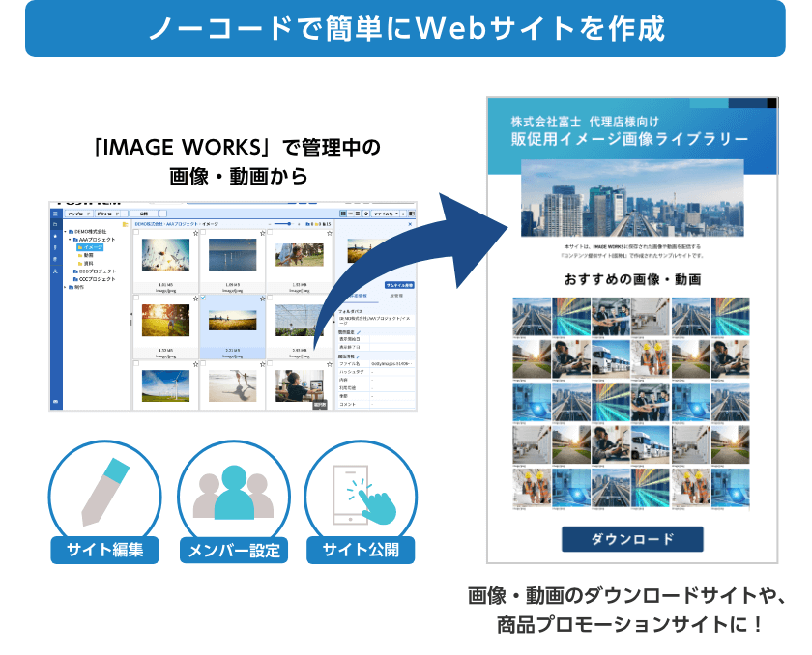Click the city skyline banner image
812x655 pixels.
(x=630, y=198)
